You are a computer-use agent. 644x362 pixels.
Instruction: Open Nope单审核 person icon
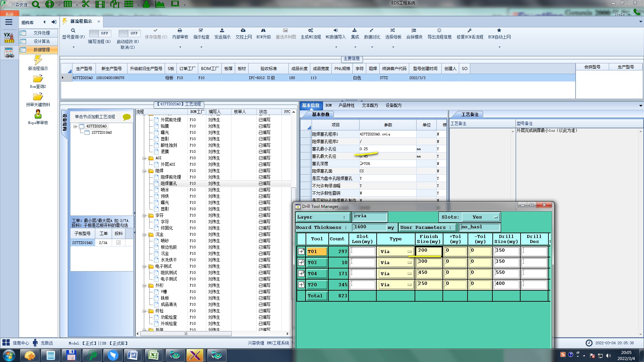click(38, 114)
